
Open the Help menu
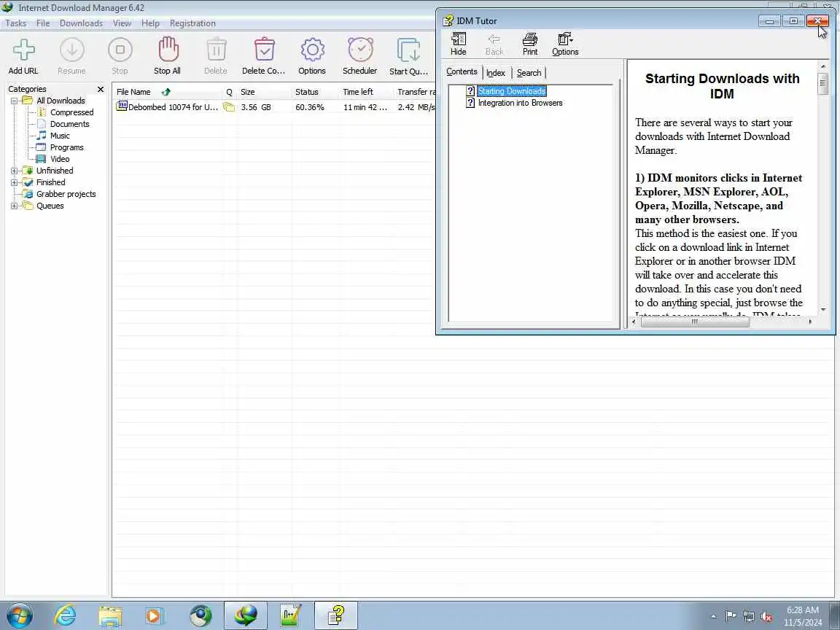point(150,23)
